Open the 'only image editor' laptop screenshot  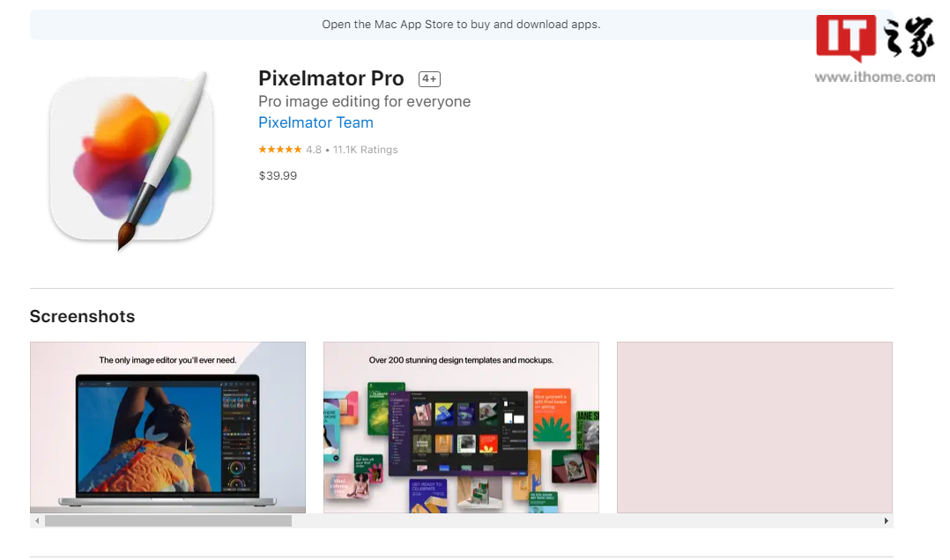point(167,427)
